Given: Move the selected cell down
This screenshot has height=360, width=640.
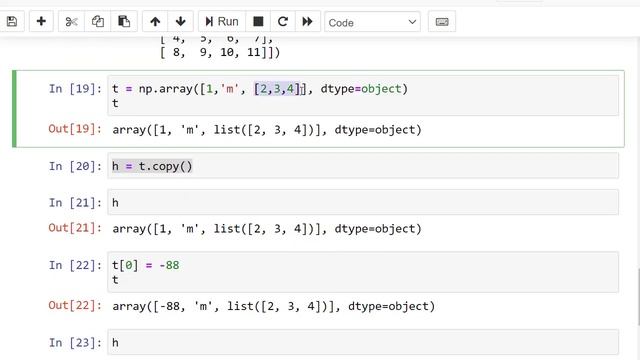Looking at the screenshot, I should coord(180,22).
